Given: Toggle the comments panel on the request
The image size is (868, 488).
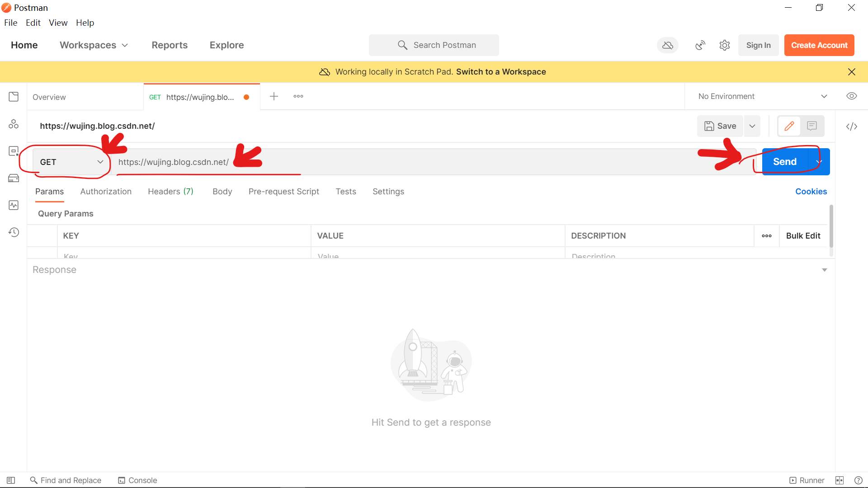Looking at the screenshot, I should (812, 126).
